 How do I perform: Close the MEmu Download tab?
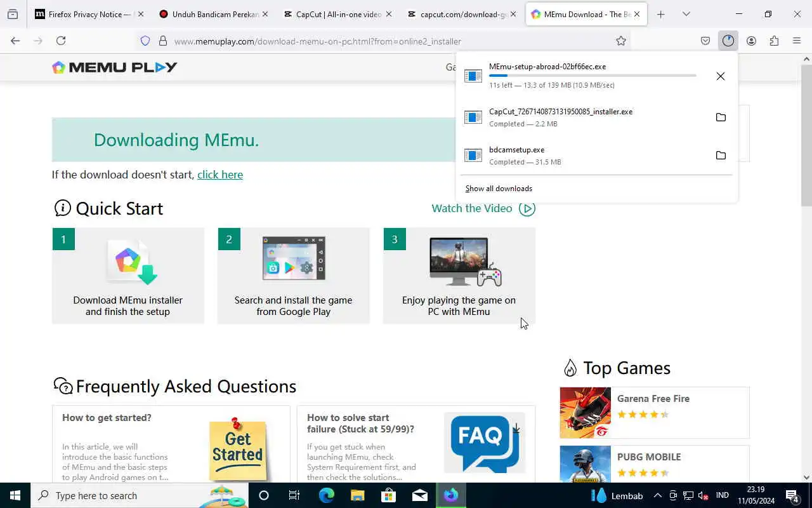[x=637, y=14]
